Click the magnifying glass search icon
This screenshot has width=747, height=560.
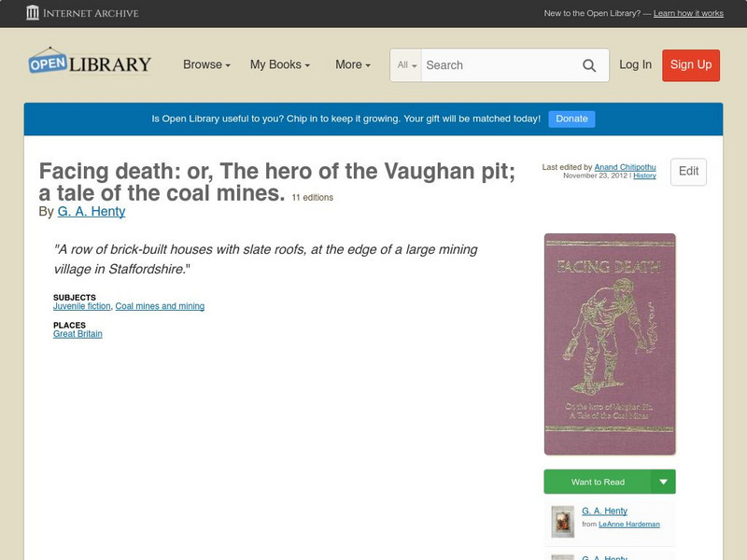coord(589,65)
